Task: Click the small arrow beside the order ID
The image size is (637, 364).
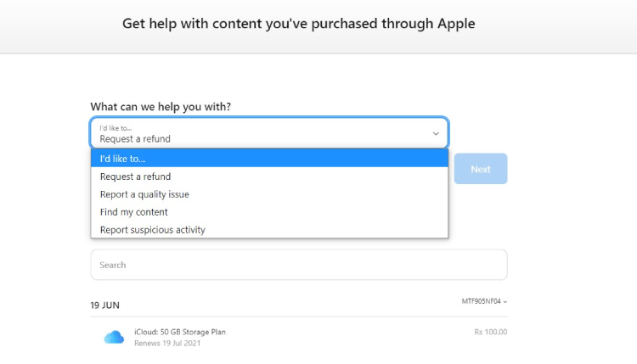Action: tap(505, 302)
